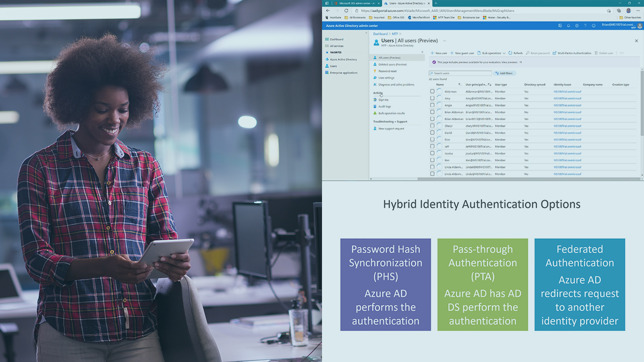Click the notifications bell icon in Azure header
The image size is (644, 362).
[569, 25]
